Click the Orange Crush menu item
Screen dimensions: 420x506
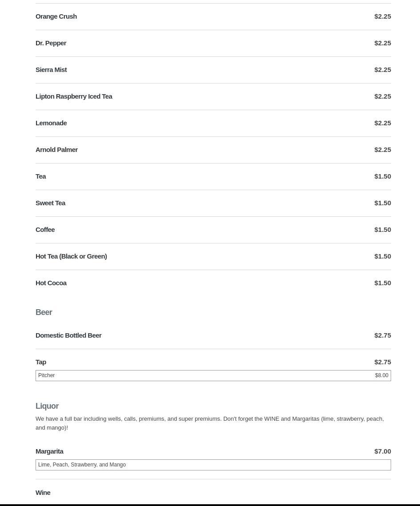(56, 16)
